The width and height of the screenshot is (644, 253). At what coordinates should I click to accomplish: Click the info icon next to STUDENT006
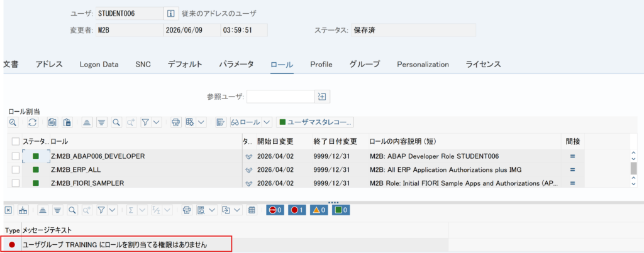pyautogui.click(x=171, y=14)
